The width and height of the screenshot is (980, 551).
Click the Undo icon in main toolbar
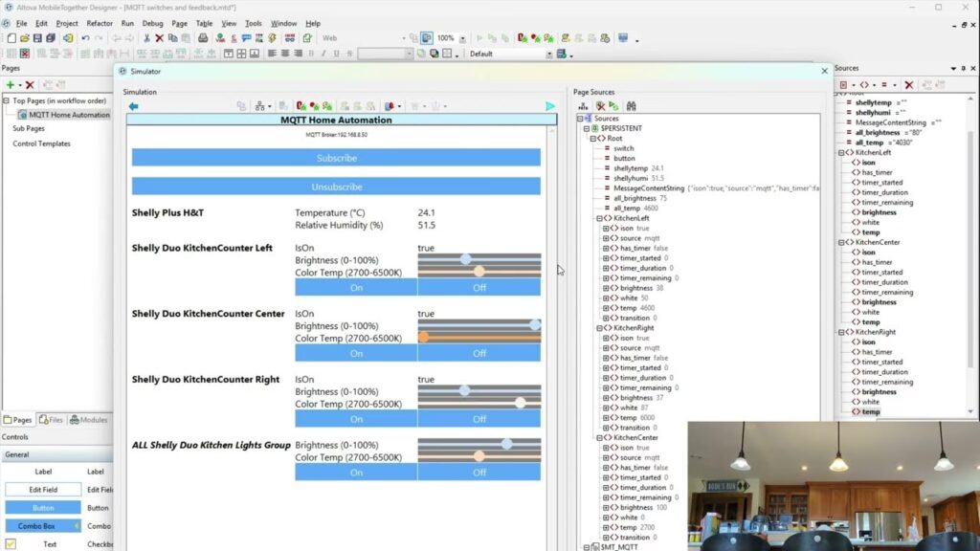click(x=85, y=38)
